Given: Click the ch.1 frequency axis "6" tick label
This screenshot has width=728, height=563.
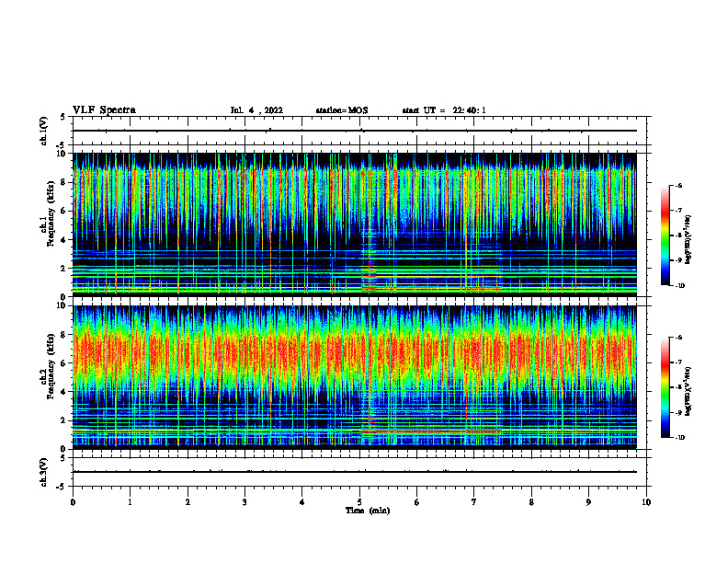Looking at the screenshot, I should pos(64,211).
